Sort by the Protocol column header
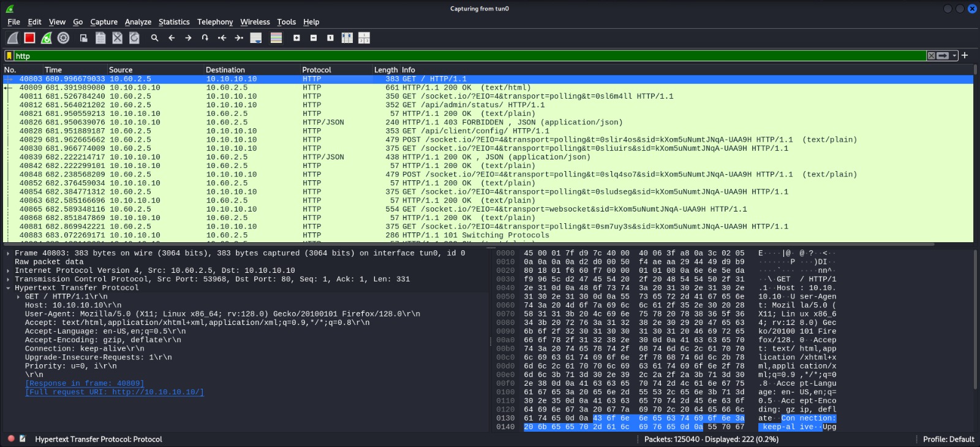Screen dimensions: 980x447 (336, 70)
